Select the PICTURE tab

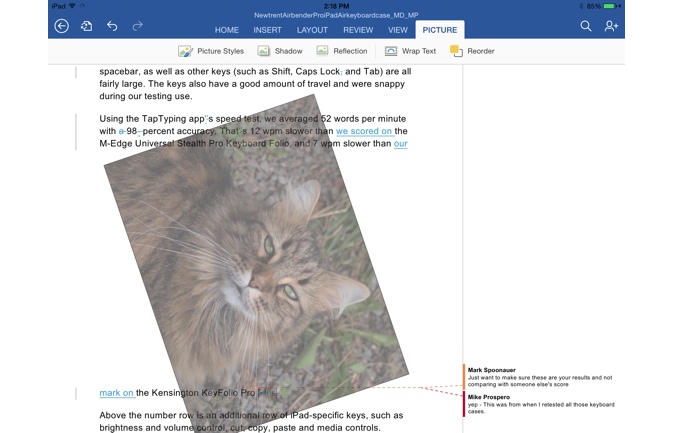[440, 30]
